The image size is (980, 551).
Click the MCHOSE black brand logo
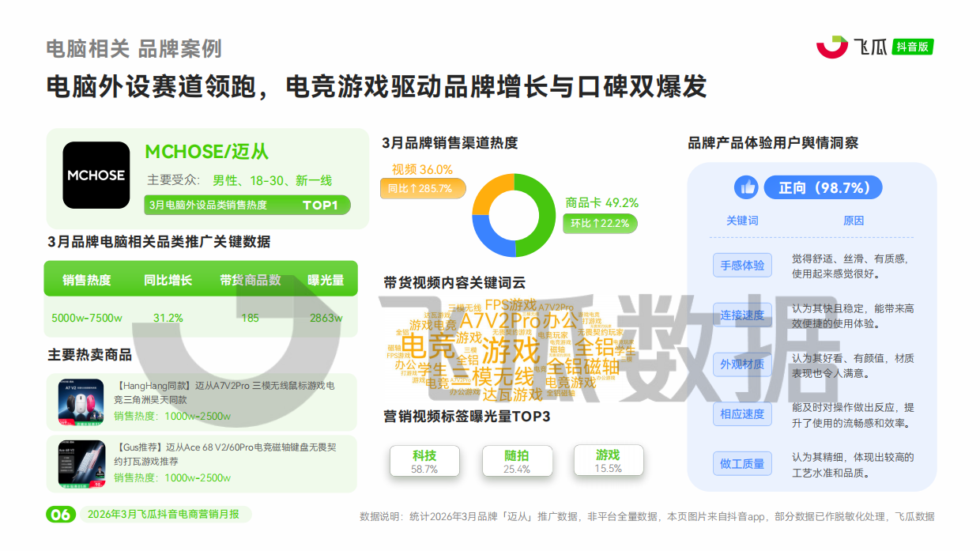(x=96, y=175)
